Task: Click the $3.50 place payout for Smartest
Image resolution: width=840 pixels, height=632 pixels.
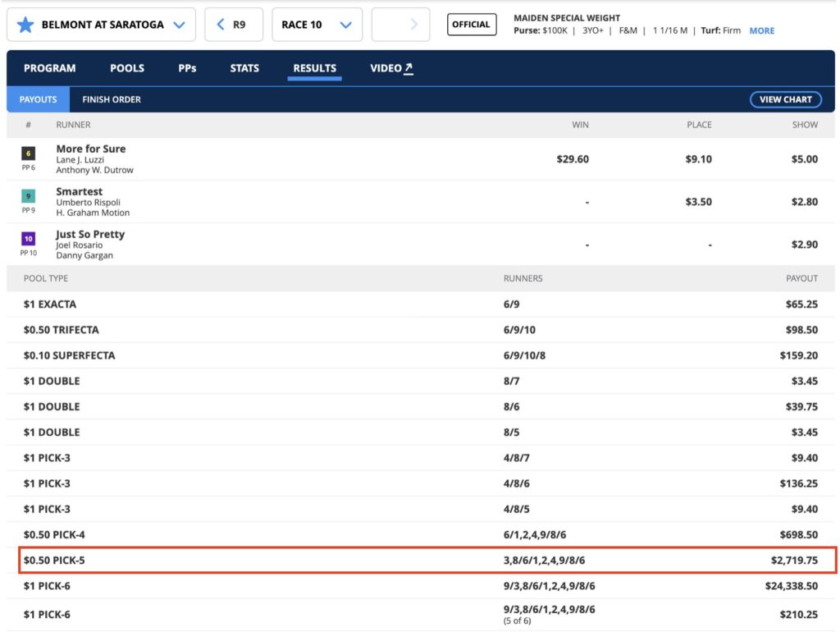Action: [x=699, y=202]
